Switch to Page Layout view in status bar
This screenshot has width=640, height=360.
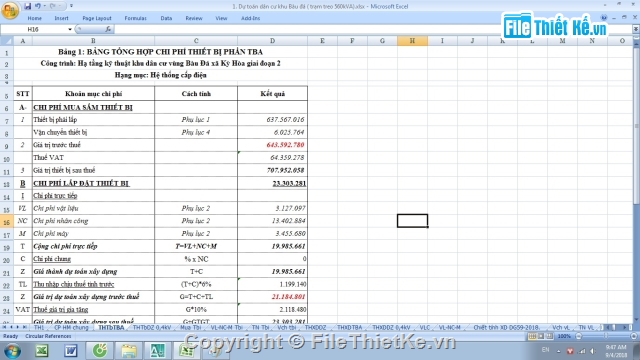pos(541,336)
